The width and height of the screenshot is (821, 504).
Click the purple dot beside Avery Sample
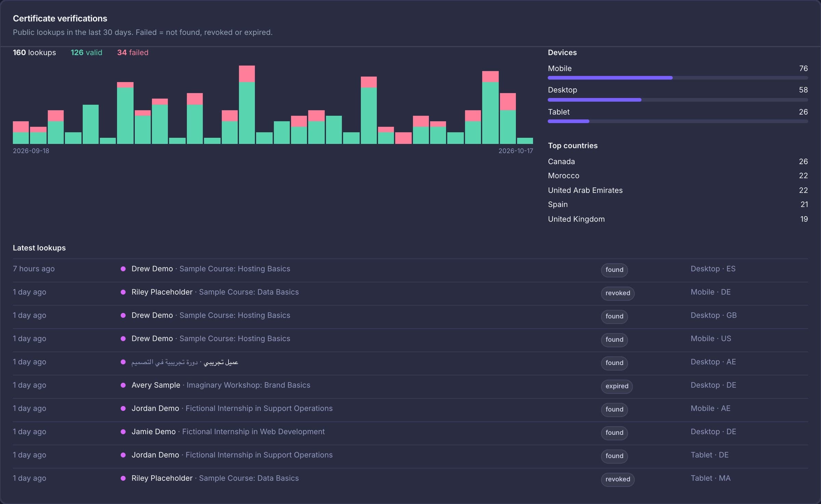(x=123, y=385)
